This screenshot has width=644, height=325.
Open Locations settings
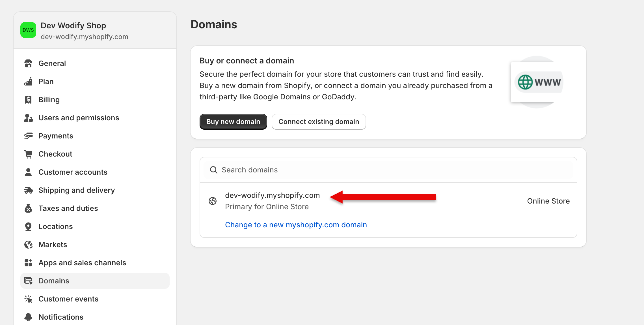[95, 226]
